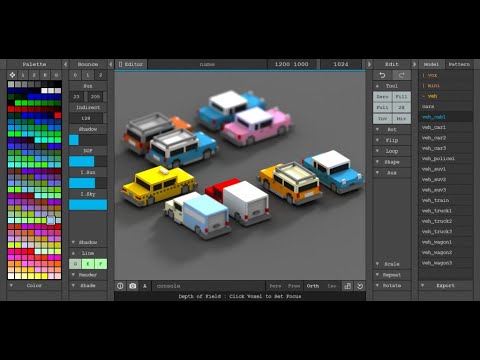Click the 2X tool button
The image size is (480, 360).
pyautogui.click(x=401, y=108)
